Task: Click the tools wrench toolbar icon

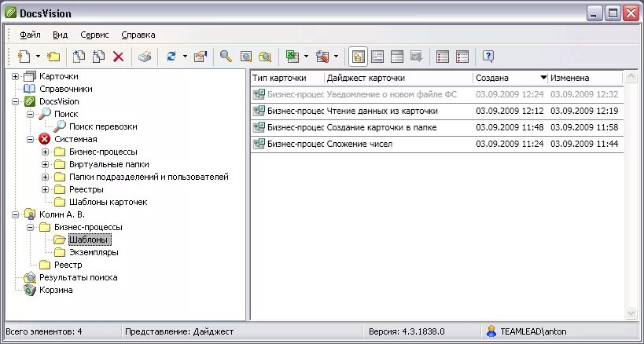Action: 322,57
